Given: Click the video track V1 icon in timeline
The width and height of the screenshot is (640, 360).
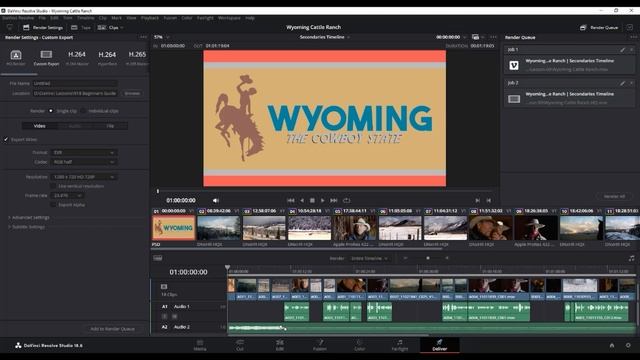Looking at the screenshot, I should 164,287.
